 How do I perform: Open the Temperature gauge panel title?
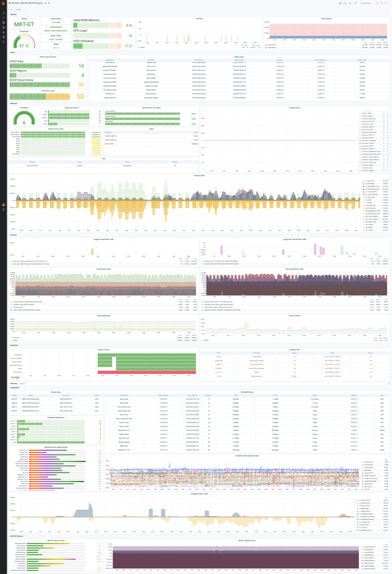coord(24,31)
